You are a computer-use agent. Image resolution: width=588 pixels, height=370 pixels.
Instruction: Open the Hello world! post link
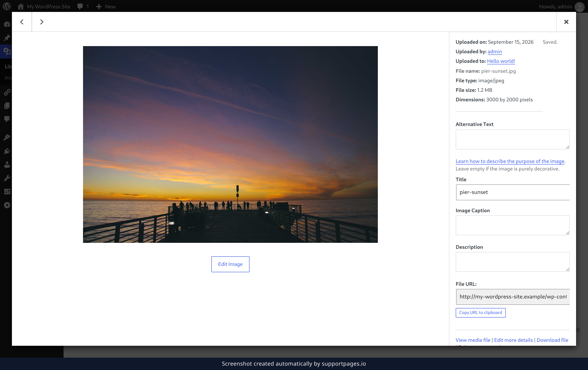click(x=501, y=61)
